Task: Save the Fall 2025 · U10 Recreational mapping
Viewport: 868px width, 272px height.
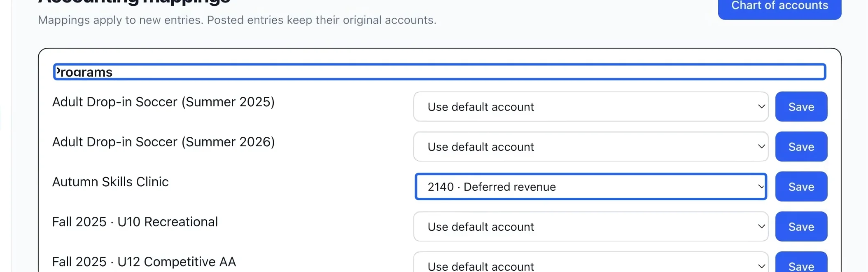Action: tap(801, 227)
